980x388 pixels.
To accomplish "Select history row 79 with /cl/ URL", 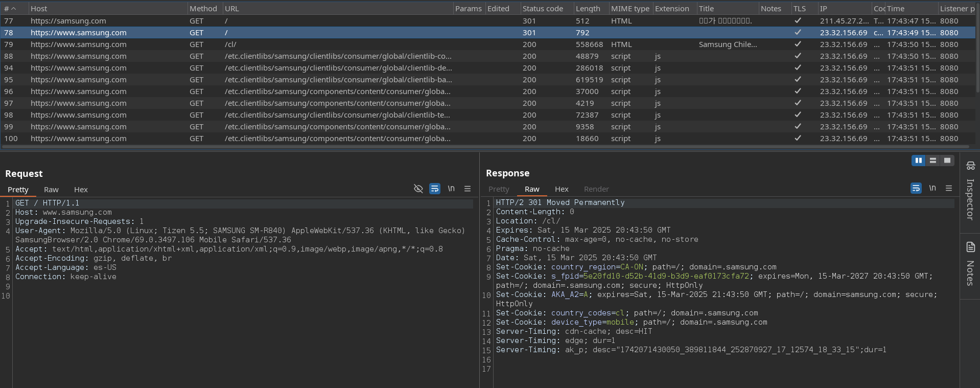I will (x=488, y=44).
